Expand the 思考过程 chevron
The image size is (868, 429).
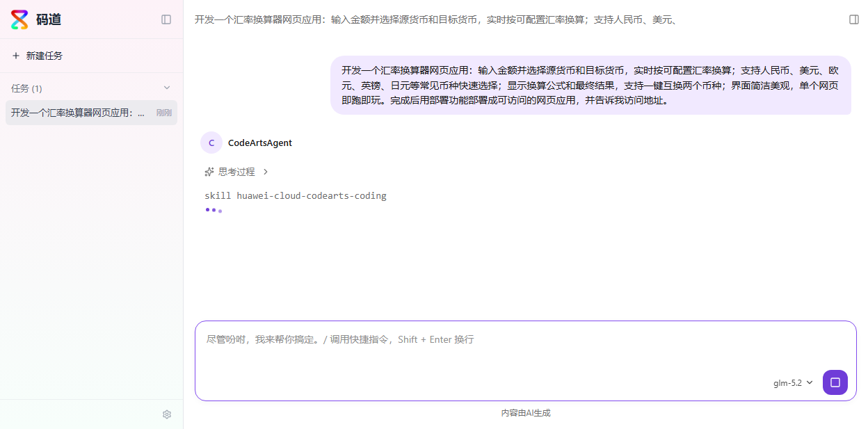[265, 172]
